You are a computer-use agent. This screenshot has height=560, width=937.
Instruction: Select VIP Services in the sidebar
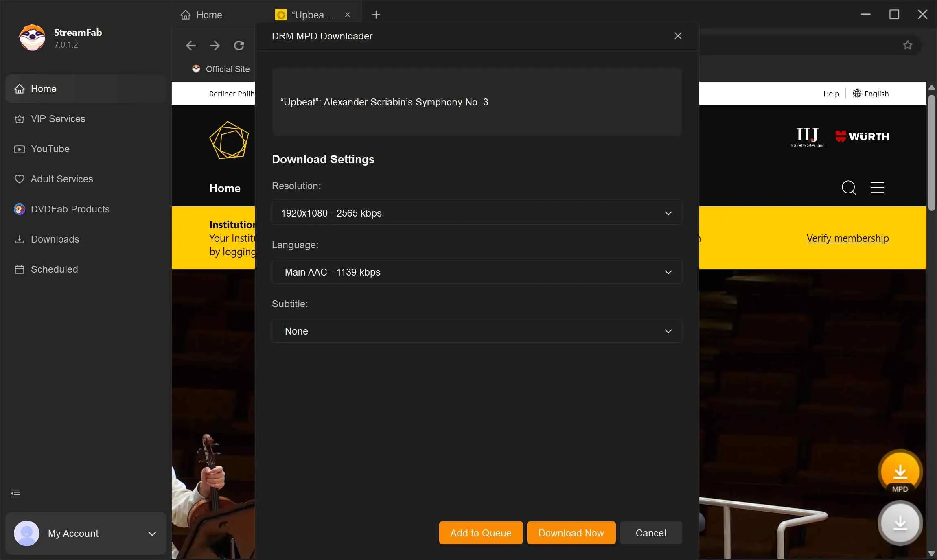pyautogui.click(x=57, y=119)
